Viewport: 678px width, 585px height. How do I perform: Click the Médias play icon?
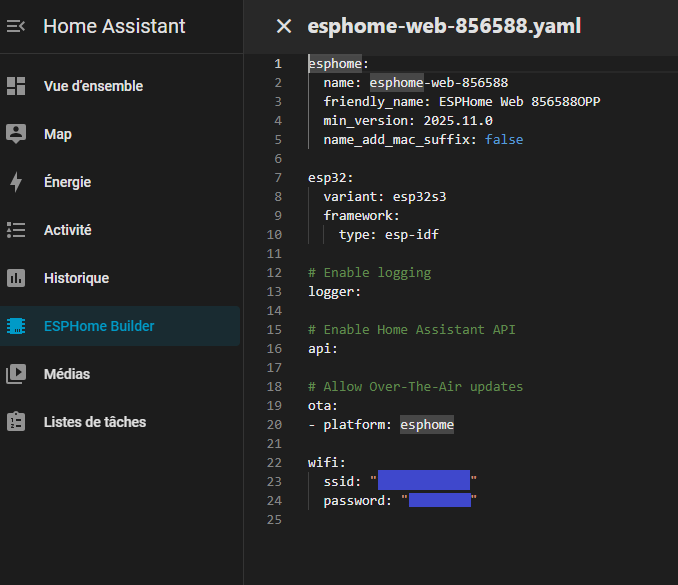16,374
